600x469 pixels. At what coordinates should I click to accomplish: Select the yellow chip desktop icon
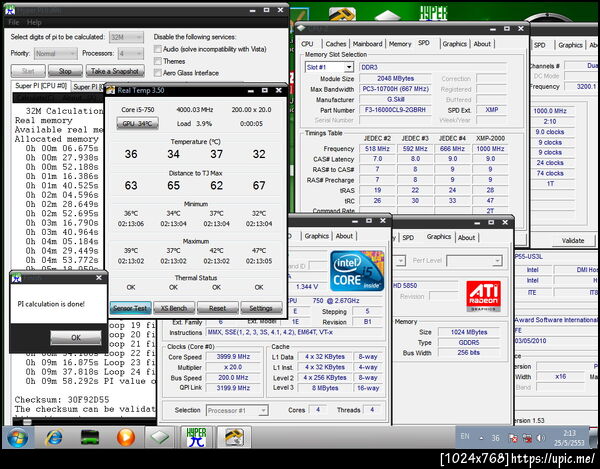tap(342, 13)
